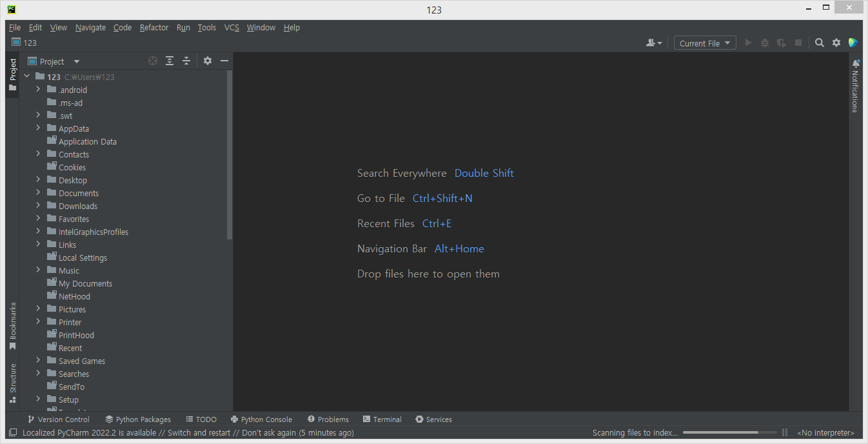Expand the Saved Games folder
The image size is (868, 444).
point(38,361)
